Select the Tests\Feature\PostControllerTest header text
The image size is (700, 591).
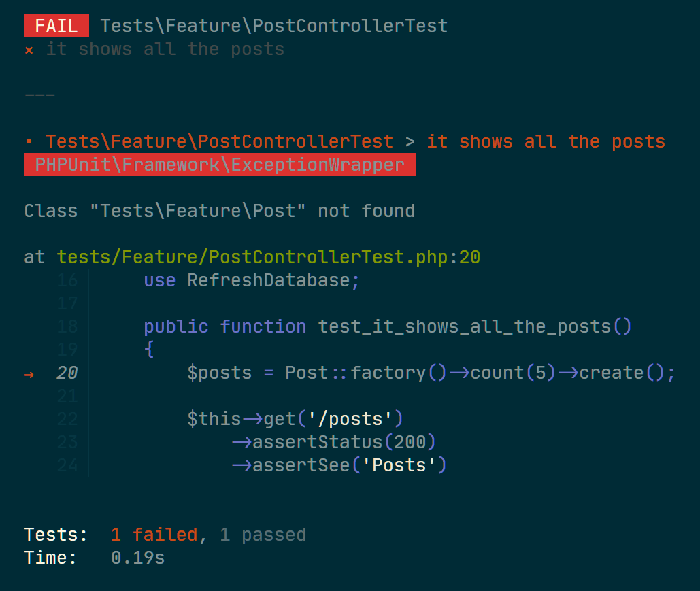coord(273,26)
